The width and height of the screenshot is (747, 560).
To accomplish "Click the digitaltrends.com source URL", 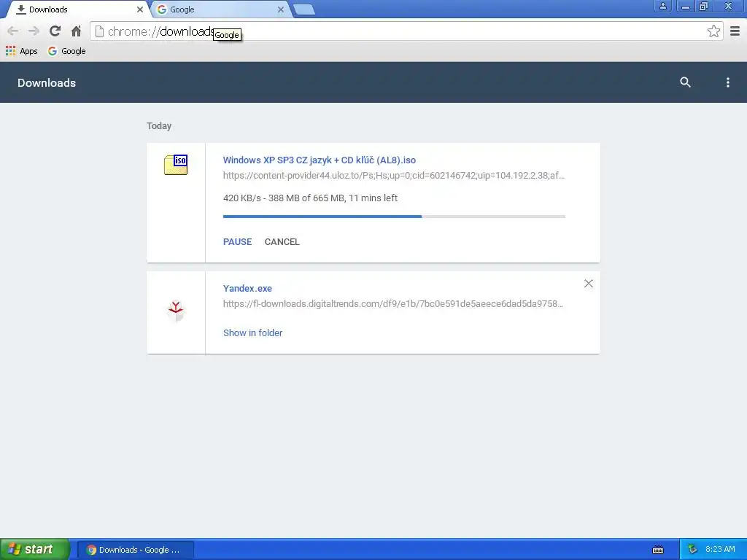I will [393, 304].
